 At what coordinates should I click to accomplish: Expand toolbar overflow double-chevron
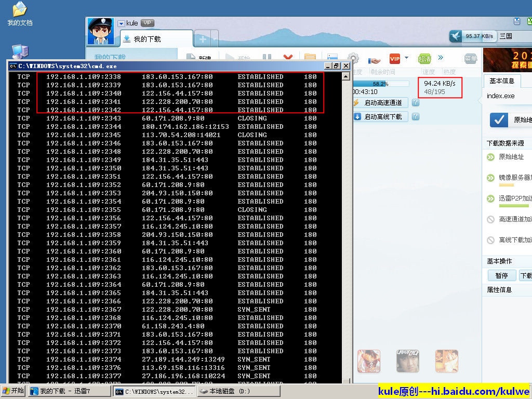[441, 58]
